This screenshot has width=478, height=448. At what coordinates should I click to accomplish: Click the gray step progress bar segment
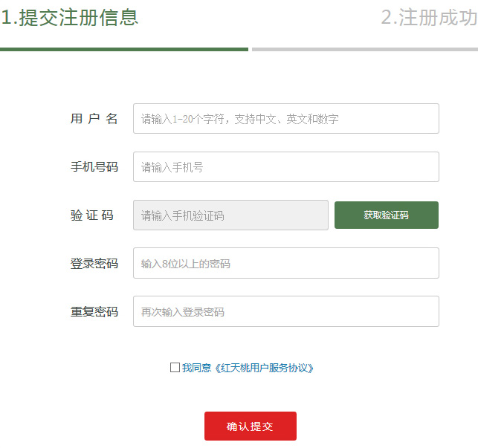click(x=364, y=49)
